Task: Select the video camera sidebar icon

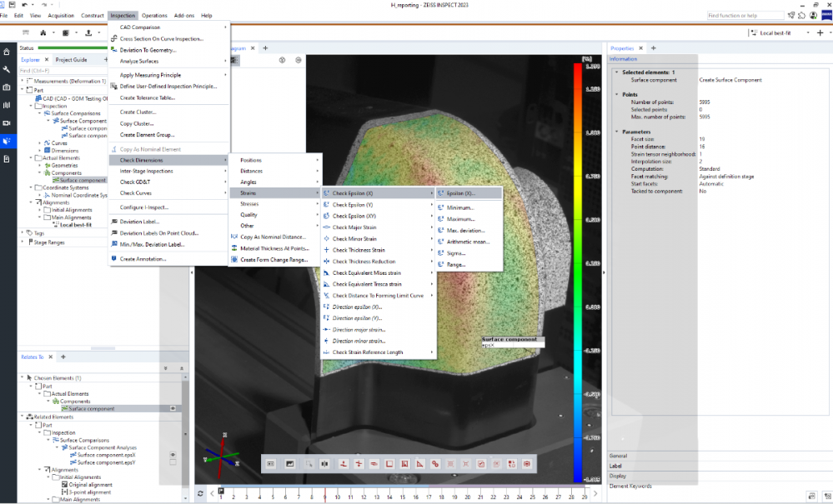Action: [7, 122]
